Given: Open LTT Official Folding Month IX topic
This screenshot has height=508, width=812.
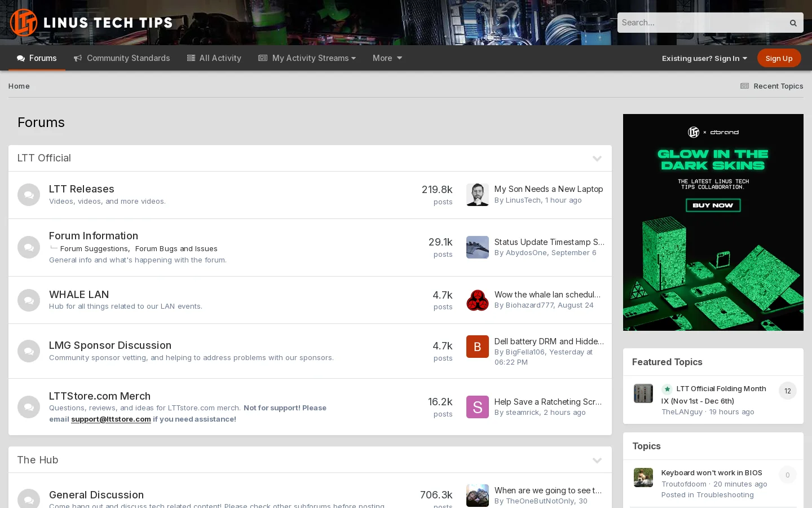Looking at the screenshot, I should coord(714,395).
